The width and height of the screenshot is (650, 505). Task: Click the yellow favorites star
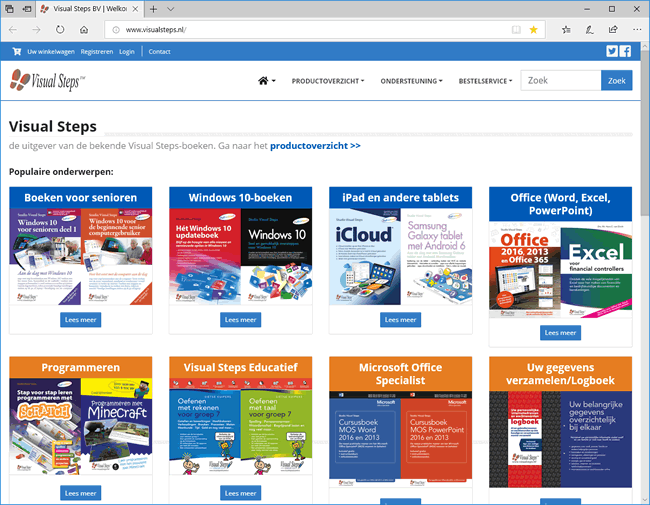(534, 30)
